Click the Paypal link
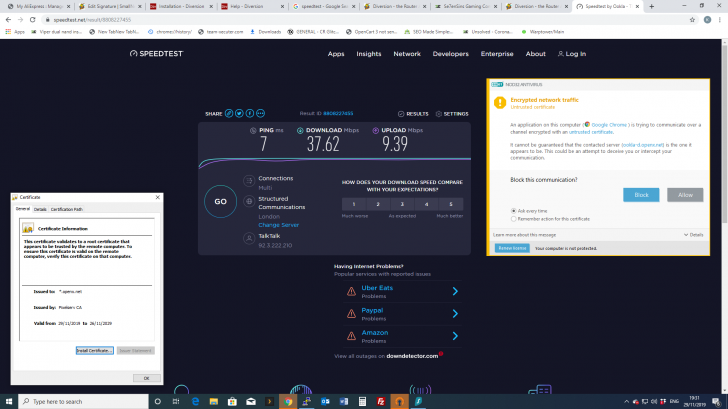Screen dimensions: 728x409 372,310
